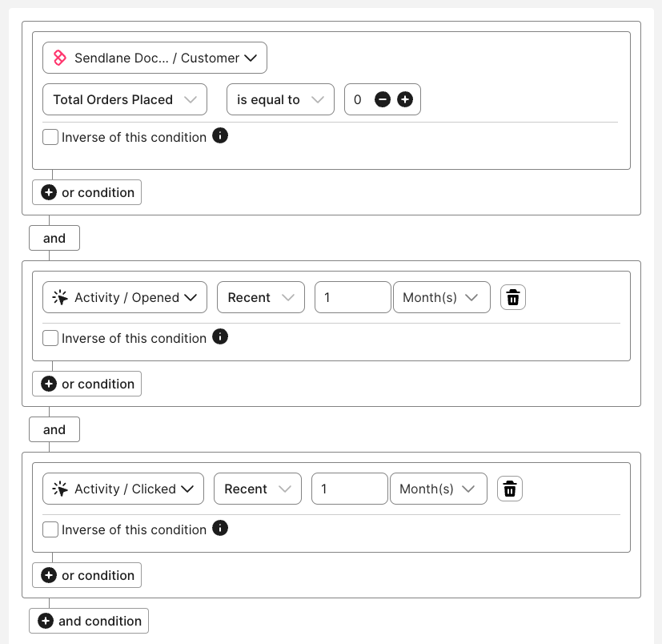
Task: Click info icon in Total Orders condition
Action: coord(220,135)
